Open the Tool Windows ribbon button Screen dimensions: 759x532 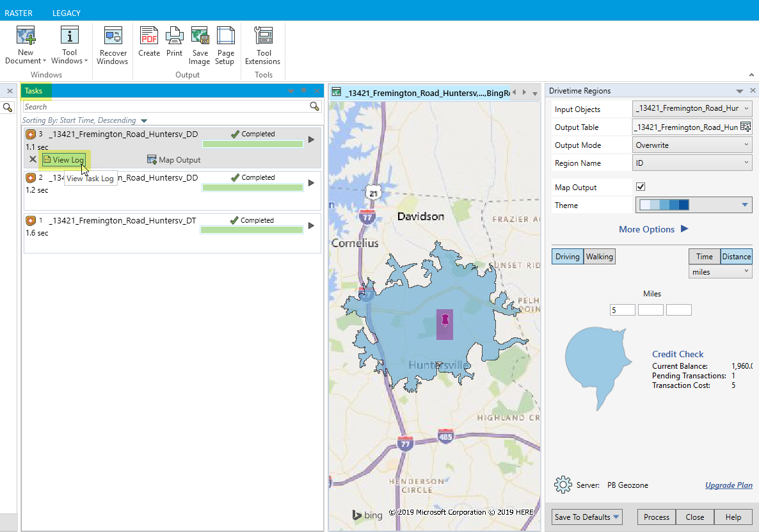[x=69, y=45]
